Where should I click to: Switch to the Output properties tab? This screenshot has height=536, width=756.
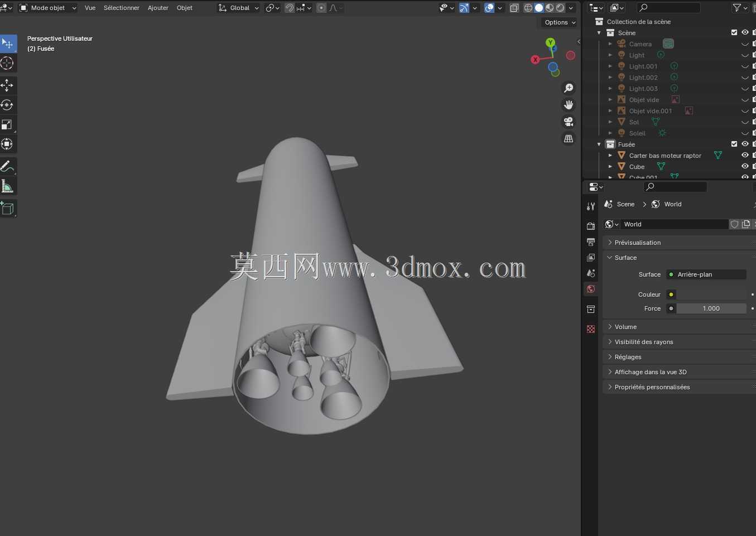tap(591, 242)
